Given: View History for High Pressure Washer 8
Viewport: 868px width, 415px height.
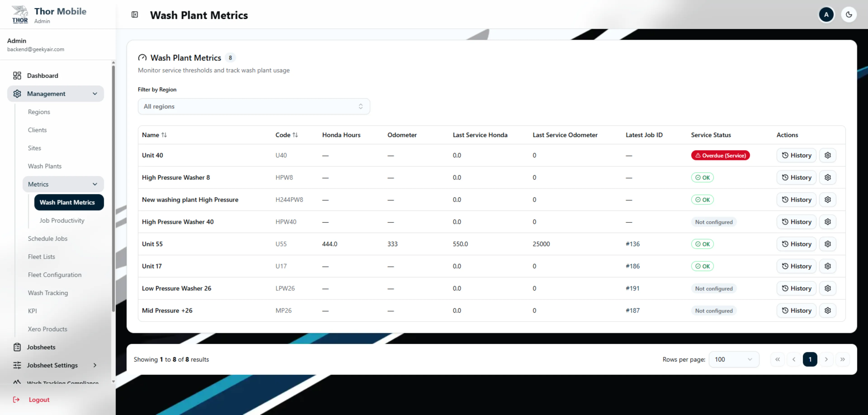Looking at the screenshot, I should [x=796, y=177].
